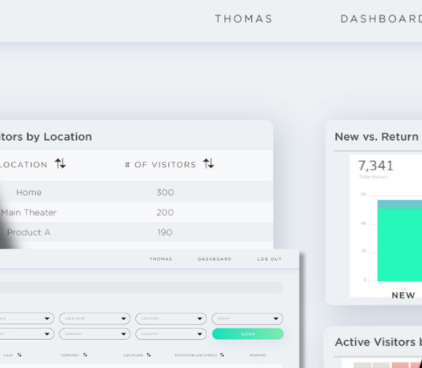This screenshot has width=422, height=368.
Task: Open THOMAS in the large back header
Action: (x=244, y=19)
